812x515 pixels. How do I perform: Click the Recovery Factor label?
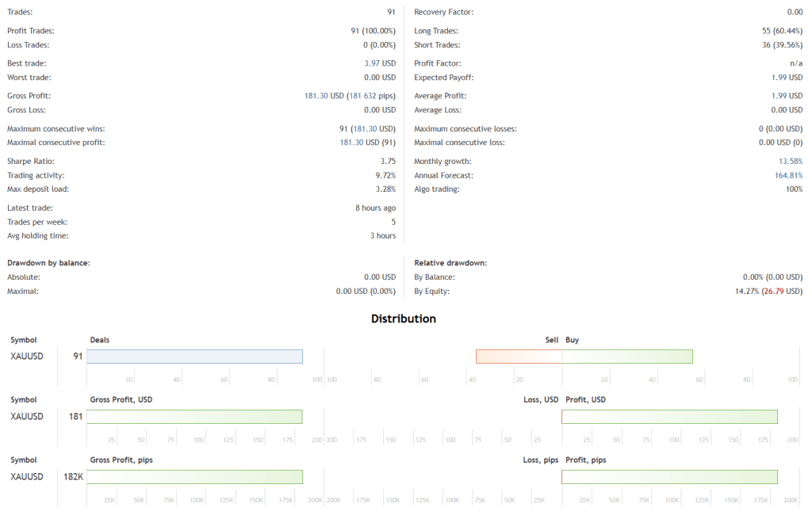[446, 11]
